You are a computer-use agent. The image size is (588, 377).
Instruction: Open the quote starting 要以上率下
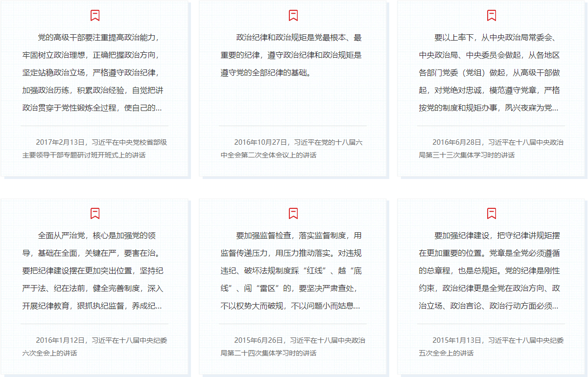coord(491,72)
